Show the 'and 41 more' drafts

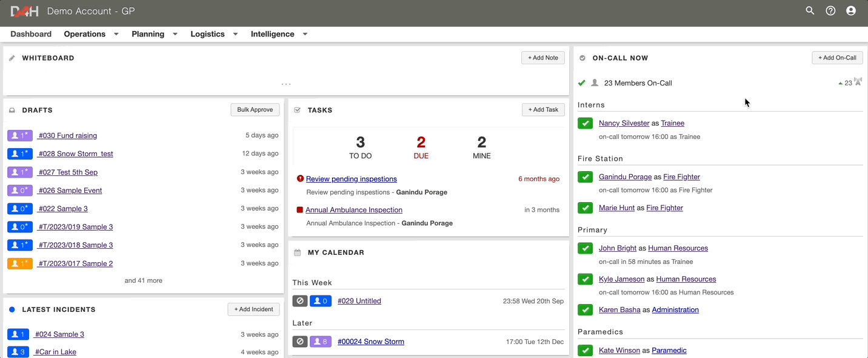(144, 280)
